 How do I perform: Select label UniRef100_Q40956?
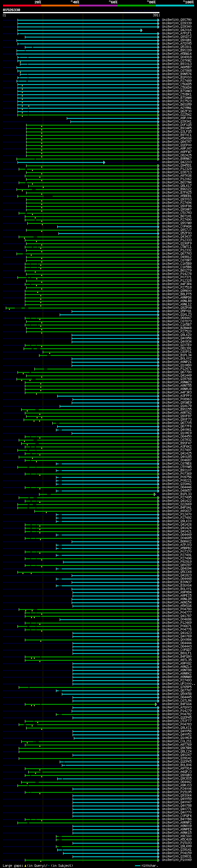click(177, 338)
